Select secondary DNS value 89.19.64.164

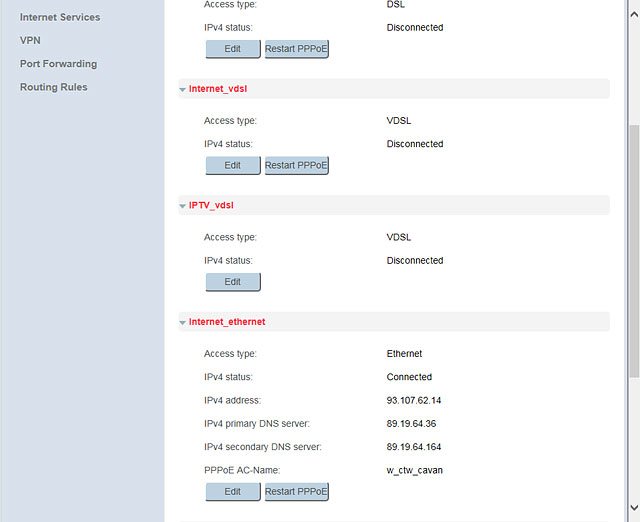click(414, 447)
